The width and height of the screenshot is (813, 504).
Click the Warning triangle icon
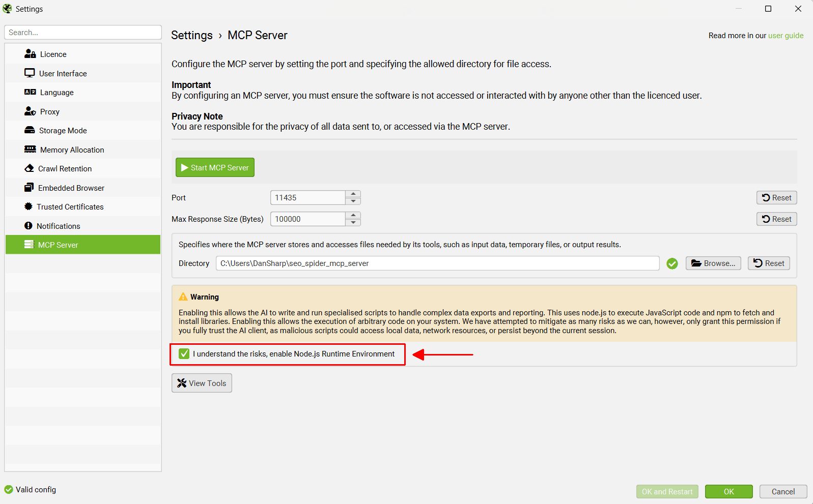pos(183,297)
